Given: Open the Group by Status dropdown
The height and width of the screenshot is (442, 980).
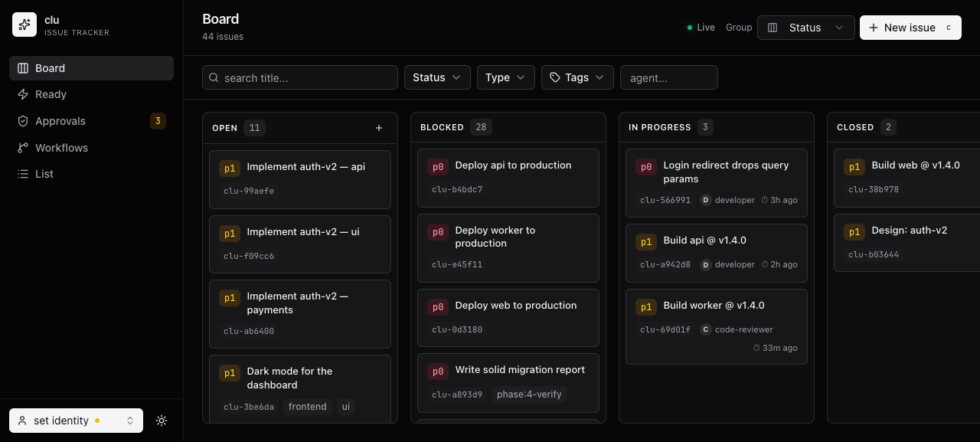Looking at the screenshot, I should (805, 28).
